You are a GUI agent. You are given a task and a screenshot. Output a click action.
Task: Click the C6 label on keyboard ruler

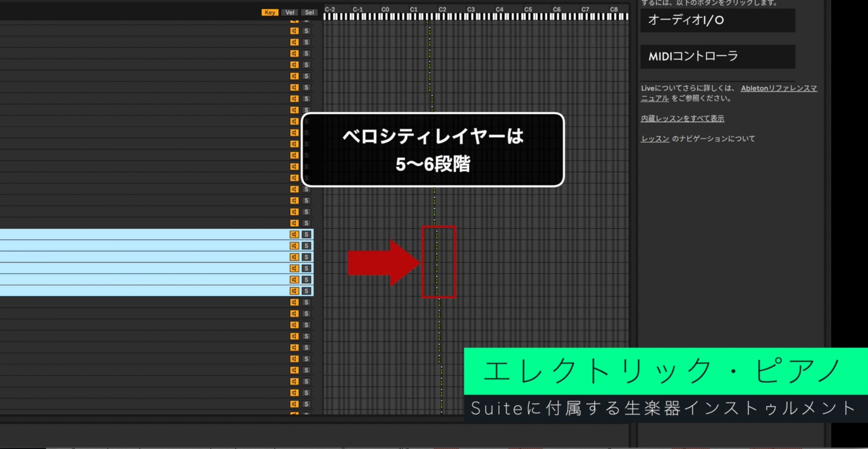(557, 9)
